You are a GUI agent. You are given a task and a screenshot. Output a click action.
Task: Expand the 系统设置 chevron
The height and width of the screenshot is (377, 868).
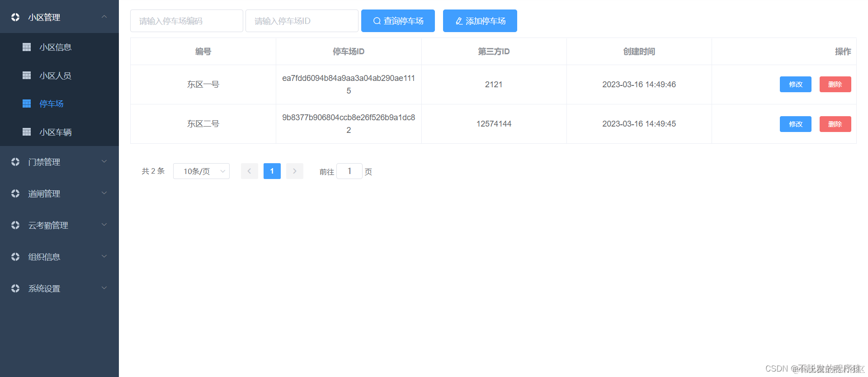104,288
